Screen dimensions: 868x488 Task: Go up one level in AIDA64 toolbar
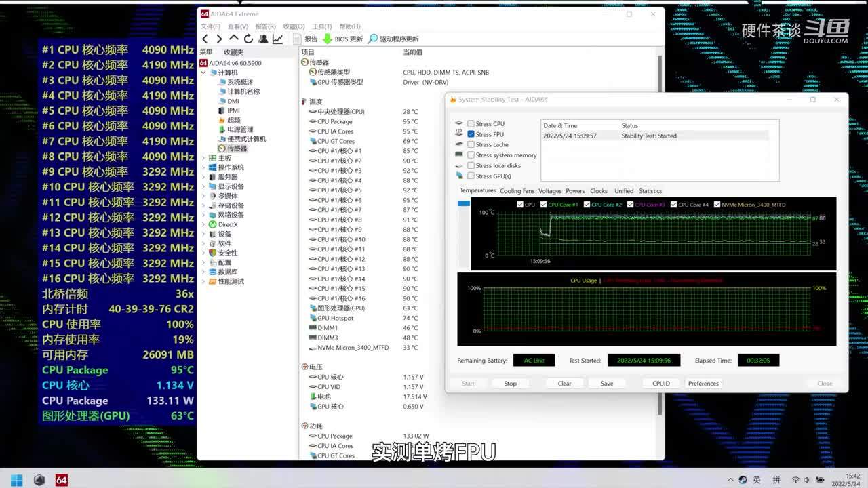click(234, 39)
